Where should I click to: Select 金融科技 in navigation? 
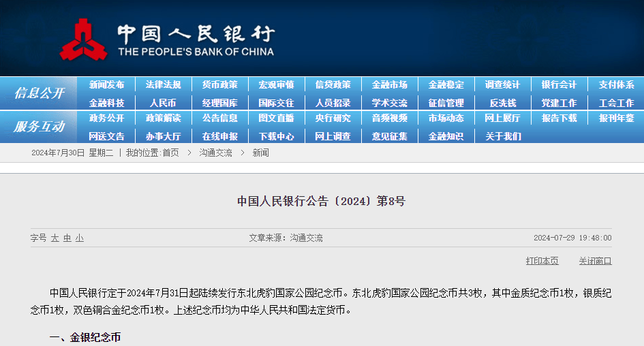(x=106, y=103)
